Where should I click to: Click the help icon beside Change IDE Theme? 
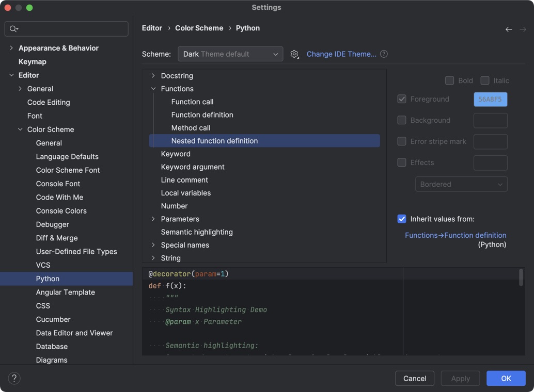(384, 54)
